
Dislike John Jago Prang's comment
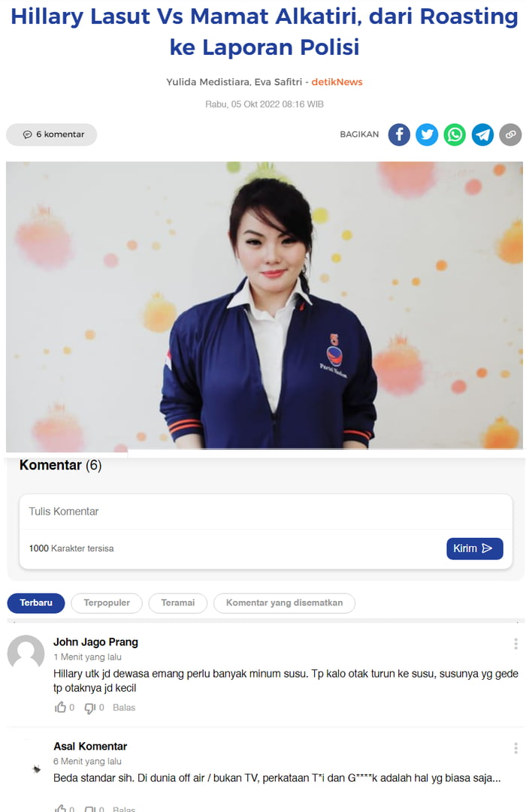(x=89, y=708)
